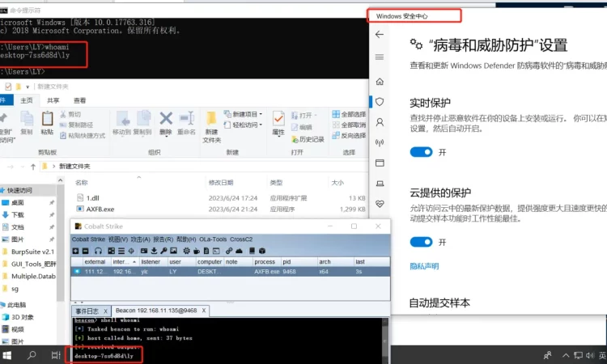The image size is (607, 364).
Task: Click 全部选择 (select all) in Explorer ribbon
Action: pyautogui.click(x=349, y=114)
